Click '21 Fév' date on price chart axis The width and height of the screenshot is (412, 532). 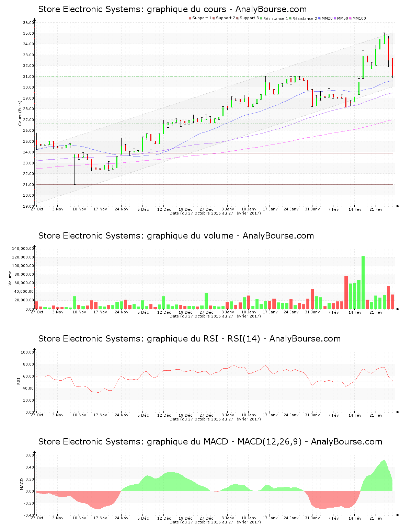coord(376,209)
